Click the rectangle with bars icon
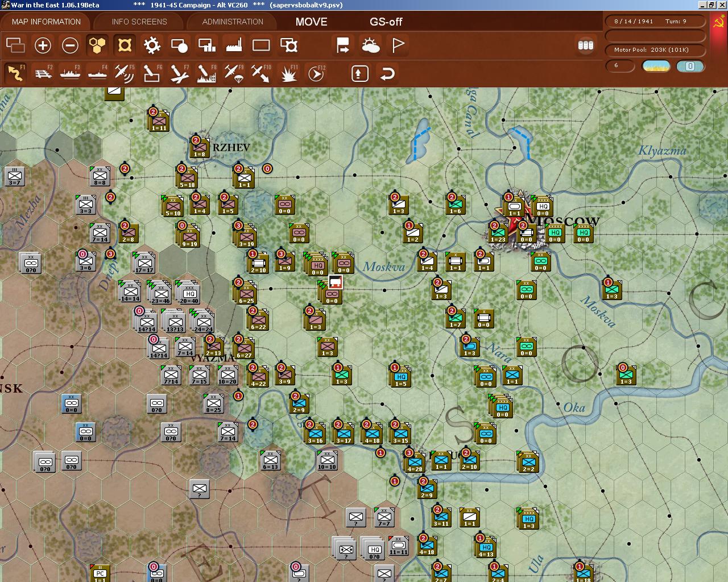The width and height of the screenshot is (728, 582). pos(206,45)
